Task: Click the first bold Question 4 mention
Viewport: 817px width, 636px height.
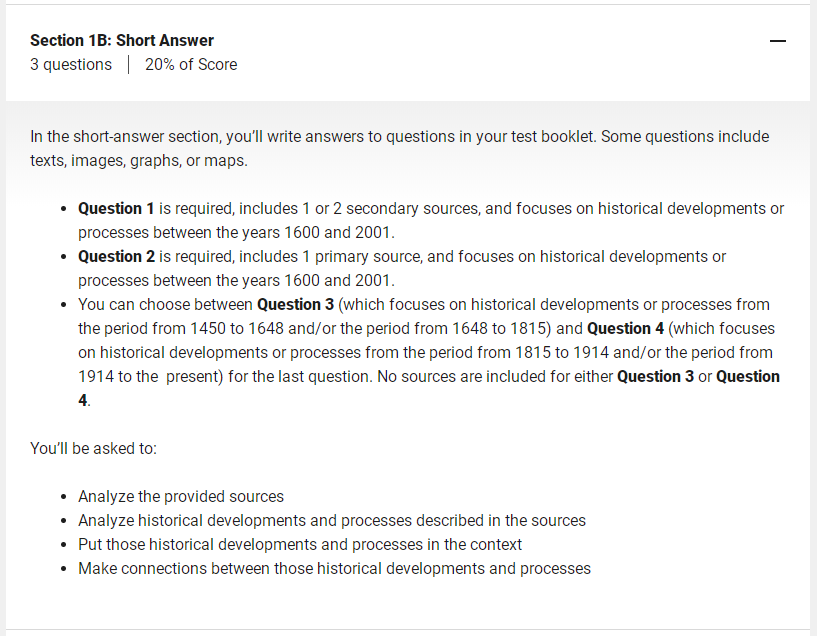Action: pyautogui.click(x=625, y=328)
